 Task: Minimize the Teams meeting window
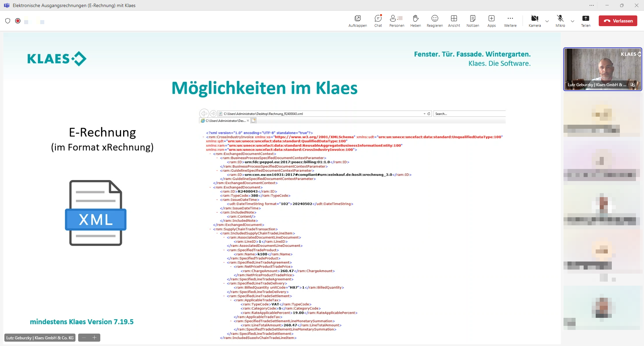tap(607, 5)
